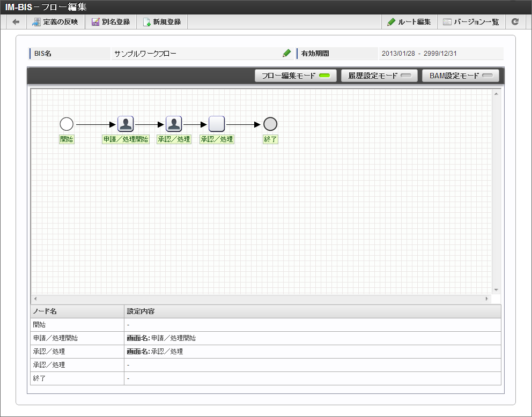Select the 申請/処理開始 user node icon
The height and width of the screenshot is (417, 532).
pos(125,124)
